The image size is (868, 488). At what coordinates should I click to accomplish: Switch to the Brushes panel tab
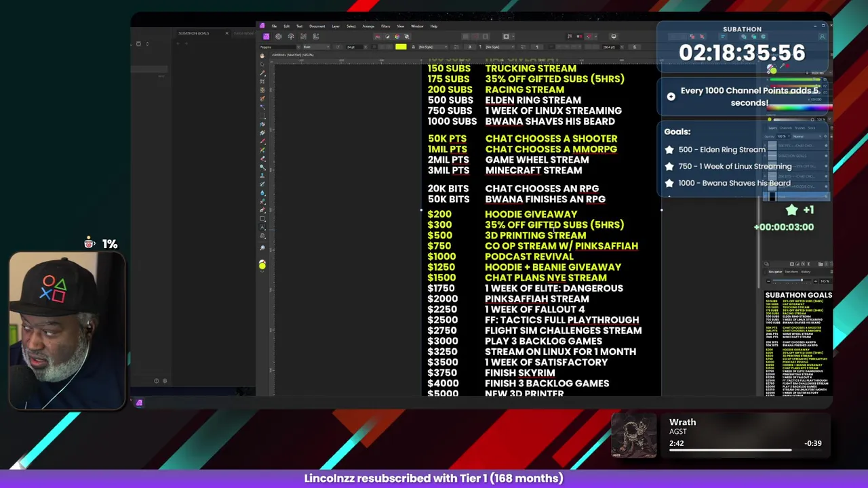tap(800, 128)
